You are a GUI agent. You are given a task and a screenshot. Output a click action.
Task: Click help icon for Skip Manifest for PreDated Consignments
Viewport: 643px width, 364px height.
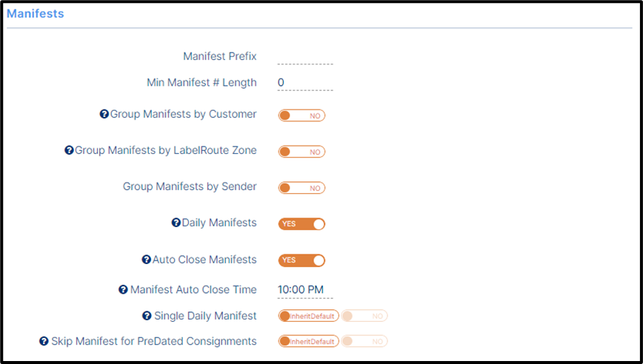pos(44,341)
